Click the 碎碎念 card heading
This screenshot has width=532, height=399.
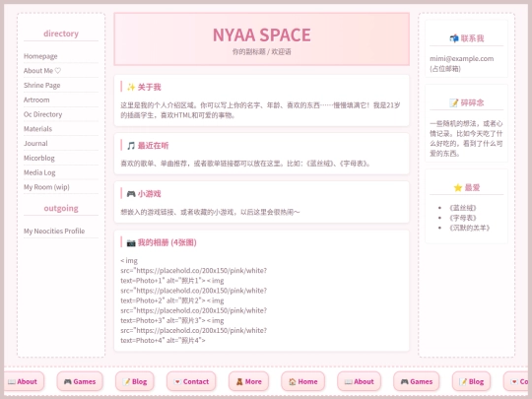pyautogui.click(x=472, y=102)
